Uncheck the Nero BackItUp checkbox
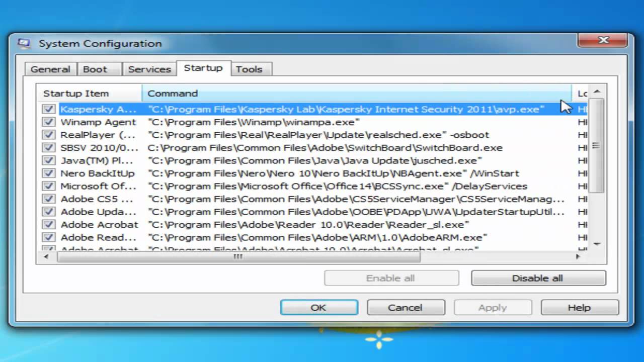This screenshot has width=644, height=362. click(49, 173)
